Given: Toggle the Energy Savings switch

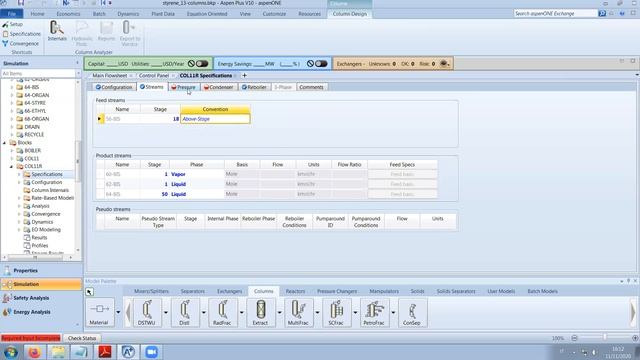Looking at the screenshot, I should [321, 64].
